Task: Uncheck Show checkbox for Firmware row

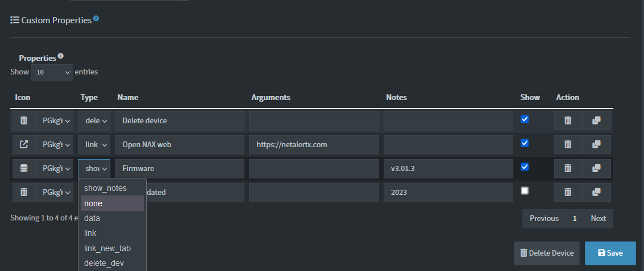Action: click(525, 167)
